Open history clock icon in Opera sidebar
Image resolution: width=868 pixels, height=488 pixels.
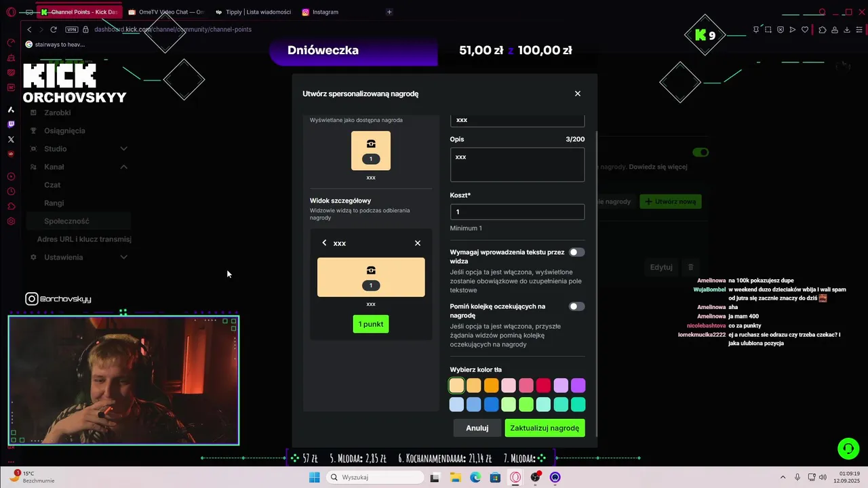pyautogui.click(x=11, y=191)
